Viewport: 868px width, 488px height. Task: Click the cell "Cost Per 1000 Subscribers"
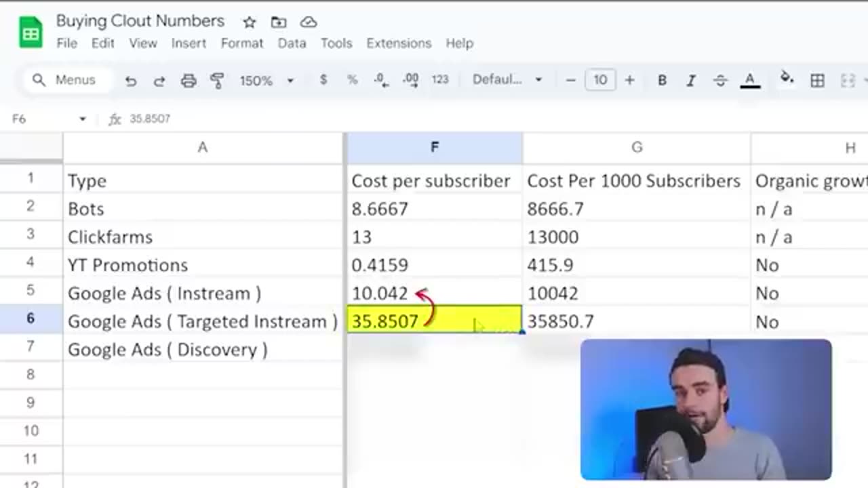pos(637,181)
